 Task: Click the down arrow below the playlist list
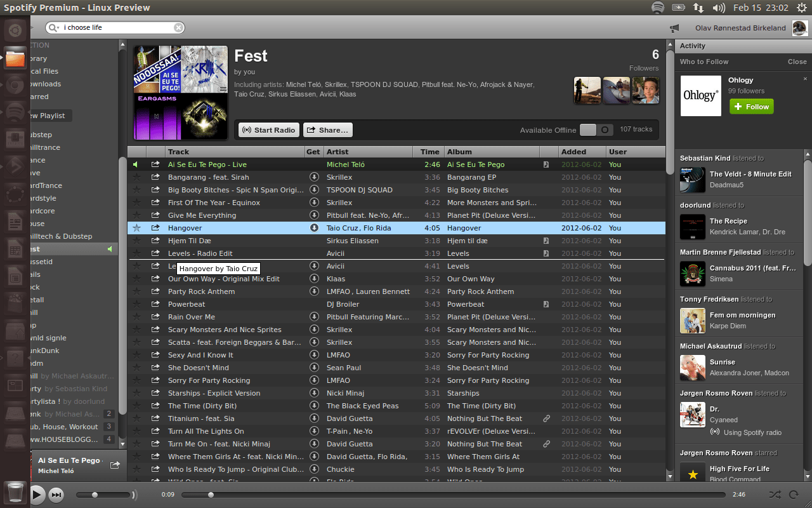click(122, 444)
